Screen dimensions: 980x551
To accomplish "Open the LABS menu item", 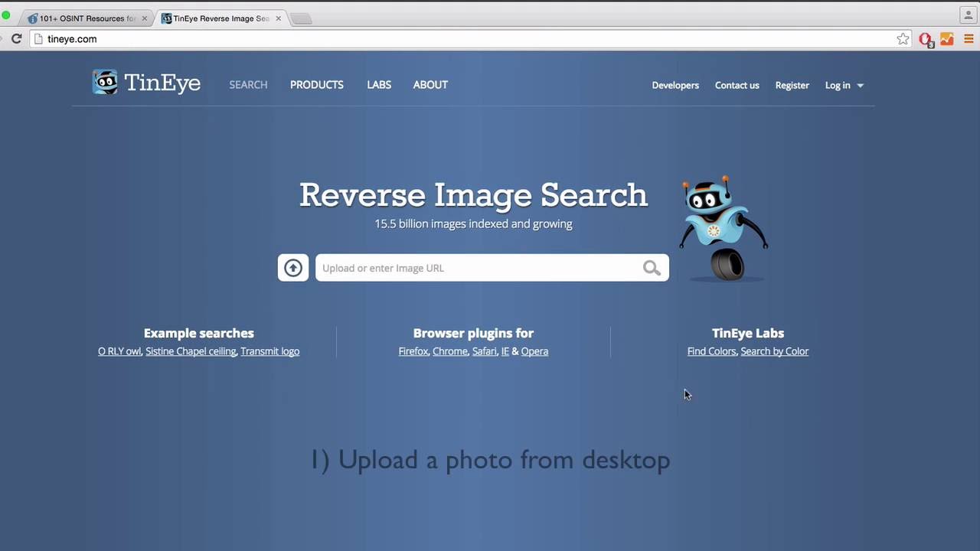I will point(379,85).
